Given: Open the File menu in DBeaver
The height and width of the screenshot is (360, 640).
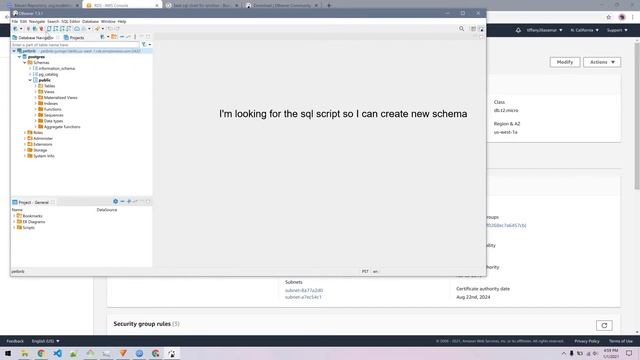Looking at the screenshot, I should (x=15, y=21).
